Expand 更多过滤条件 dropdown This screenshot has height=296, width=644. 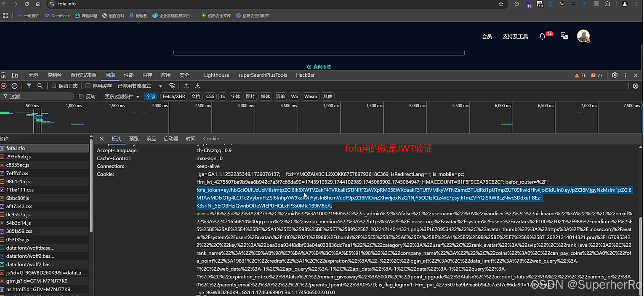tap(122, 96)
